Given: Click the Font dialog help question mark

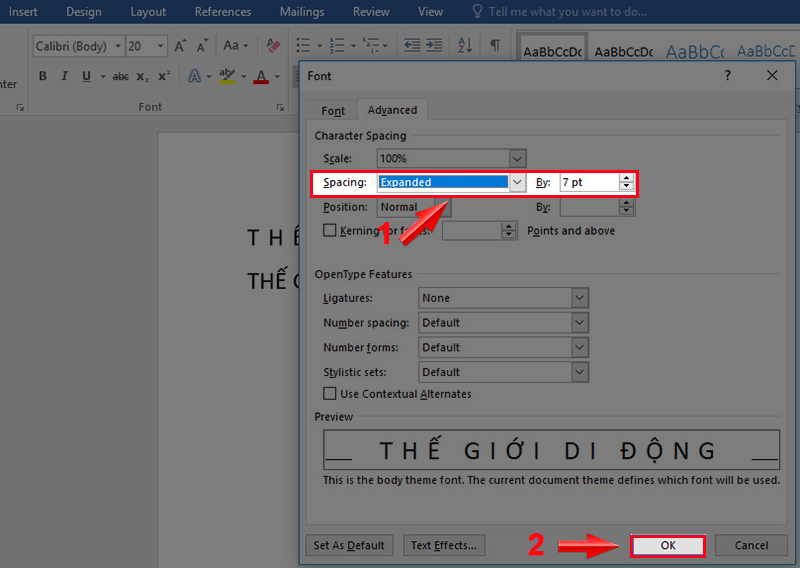Looking at the screenshot, I should 728,76.
